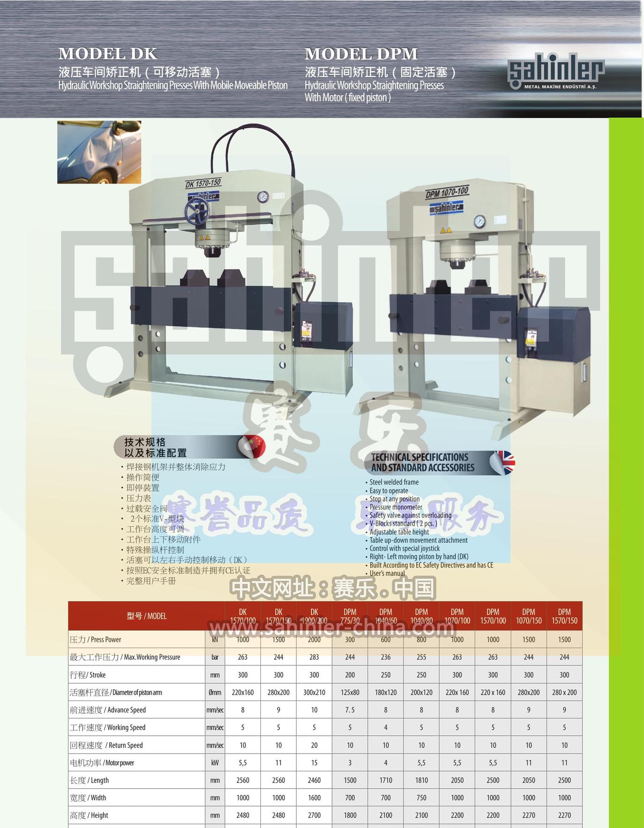Click the "Diameter of piston arm" row label
Screen dimensions: 644x828
point(137,692)
